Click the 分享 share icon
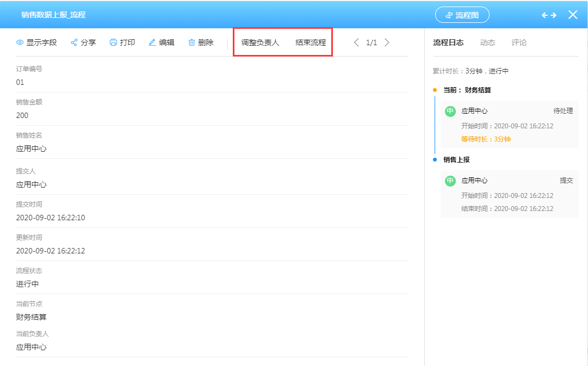This screenshot has height=366, width=588. pyautogui.click(x=74, y=42)
